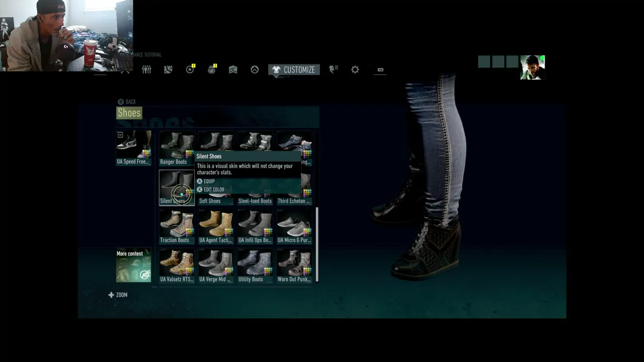The image size is (644, 362).
Task: Choose Soft Shoes by its label
Action: [210, 201]
